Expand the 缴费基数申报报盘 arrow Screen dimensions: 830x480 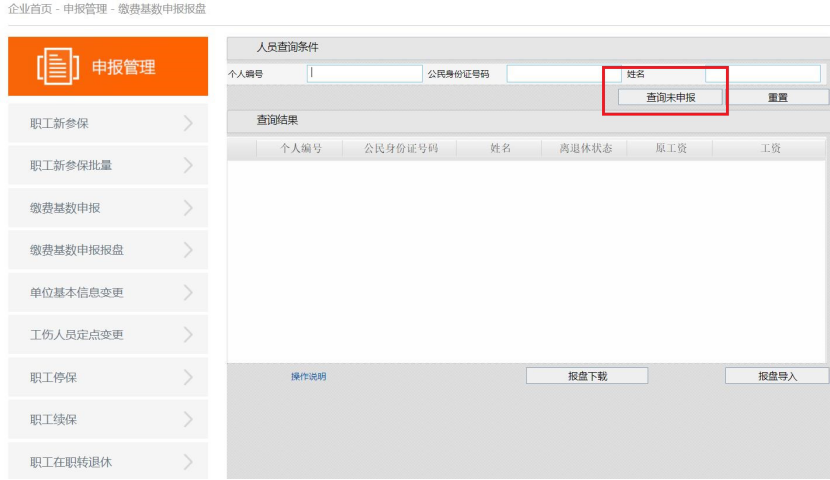(x=188, y=250)
